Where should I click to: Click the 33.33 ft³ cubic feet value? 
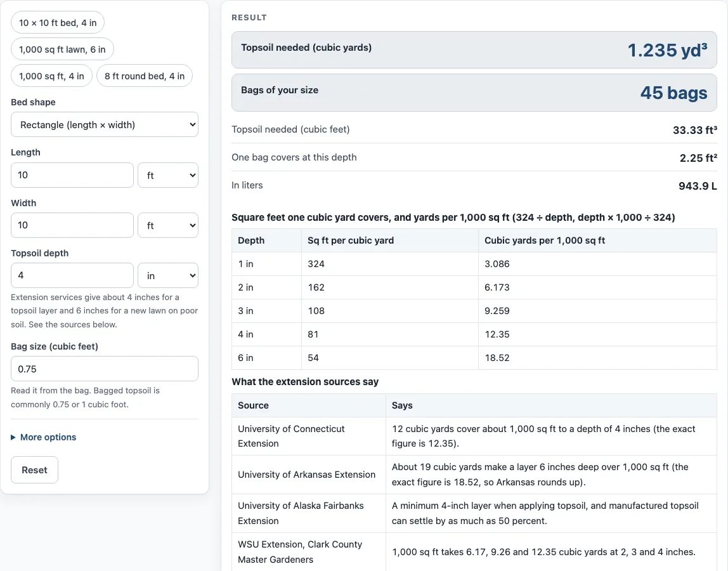694,130
